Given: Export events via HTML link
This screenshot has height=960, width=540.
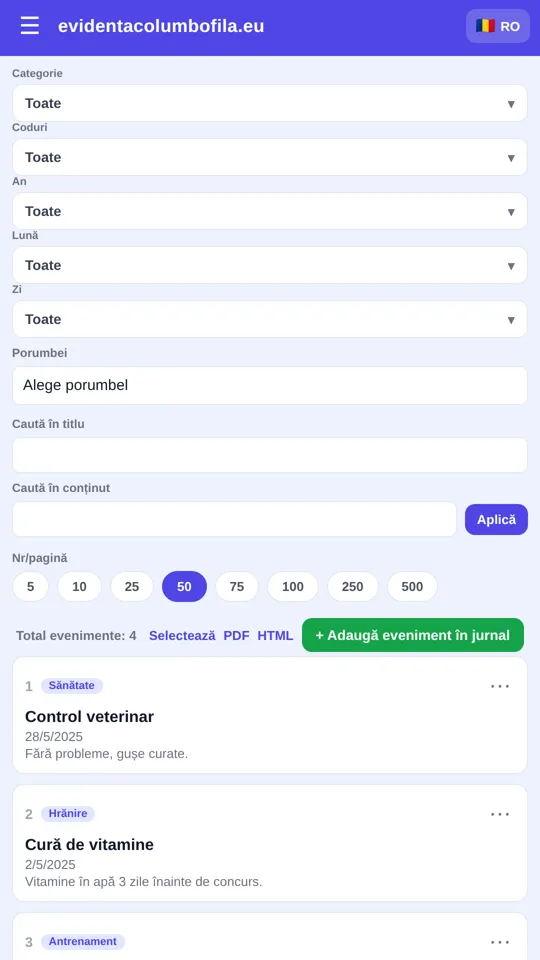Looking at the screenshot, I should pyautogui.click(x=275, y=636).
